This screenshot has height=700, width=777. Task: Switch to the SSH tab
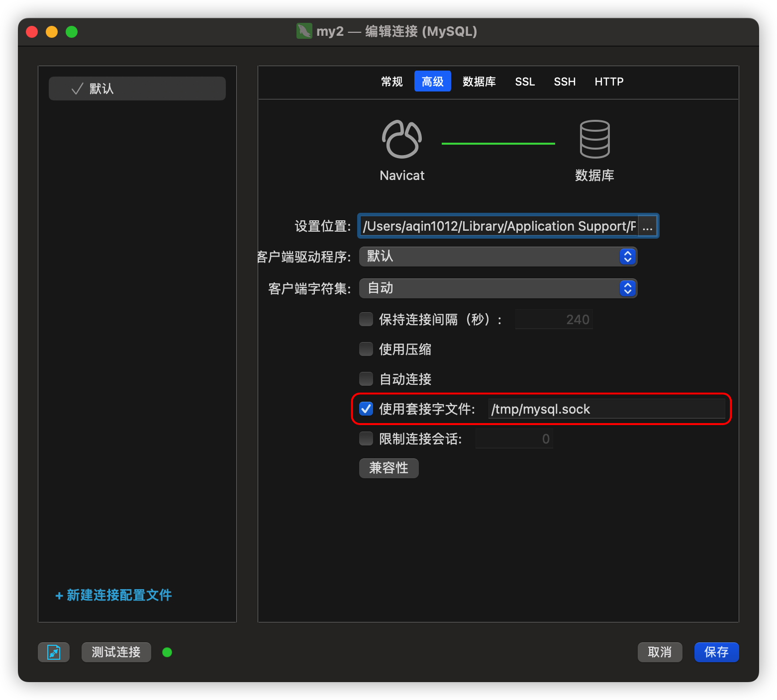pos(565,82)
